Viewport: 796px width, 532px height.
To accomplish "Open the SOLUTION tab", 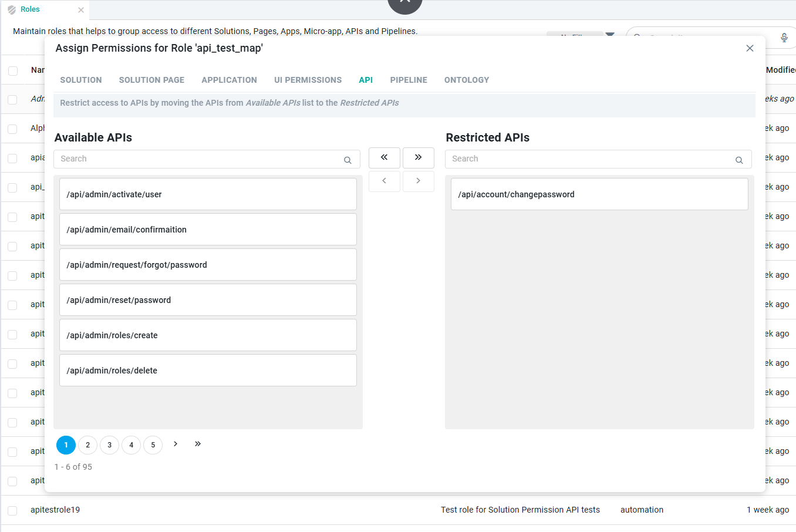I will click(x=81, y=80).
